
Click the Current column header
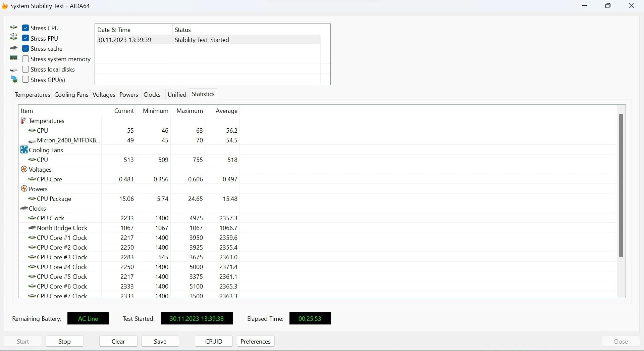coord(119,111)
